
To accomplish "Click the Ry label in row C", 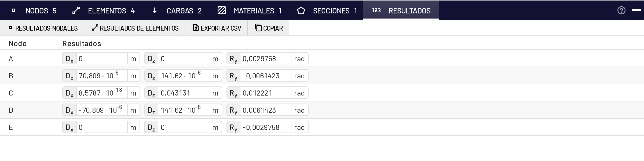I will coord(233,93).
